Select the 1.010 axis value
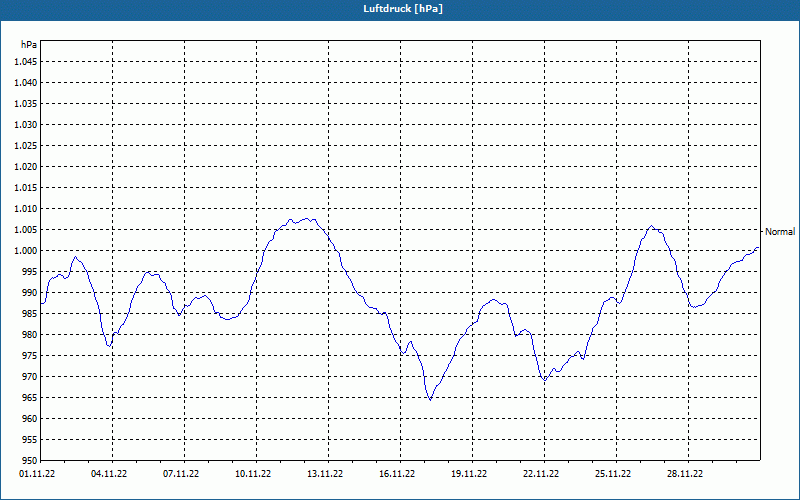This screenshot has width=800, height=500. 26,209
